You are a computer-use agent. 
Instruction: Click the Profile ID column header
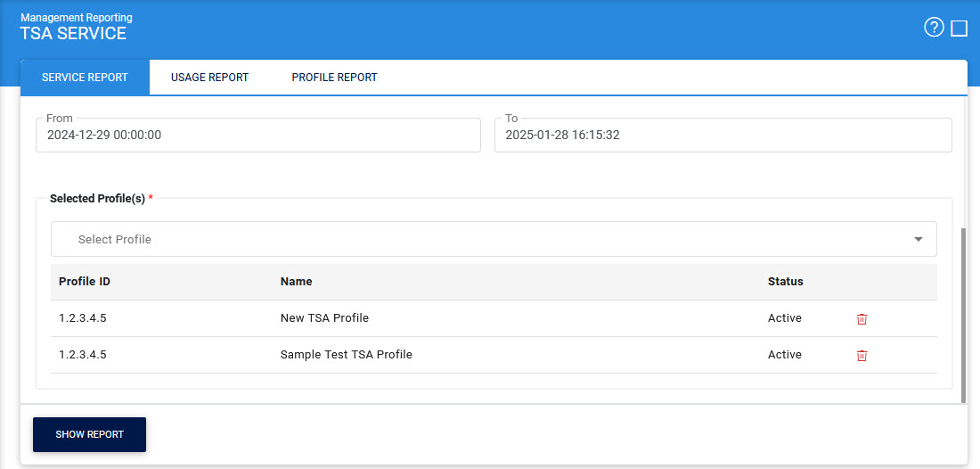click(x=85, y=282)
